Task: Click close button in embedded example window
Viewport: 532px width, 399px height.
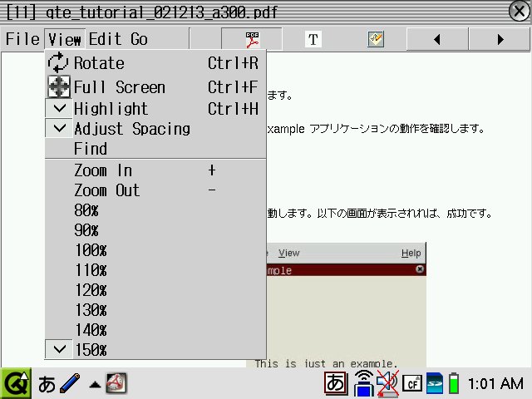Action: click(420, 269)
